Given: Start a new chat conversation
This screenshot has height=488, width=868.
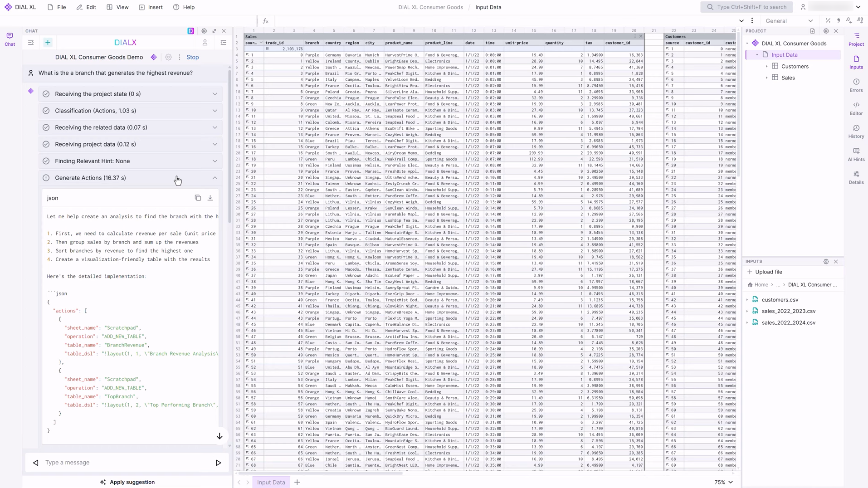Looking at the screenshot, I should (x=48, y=43).
